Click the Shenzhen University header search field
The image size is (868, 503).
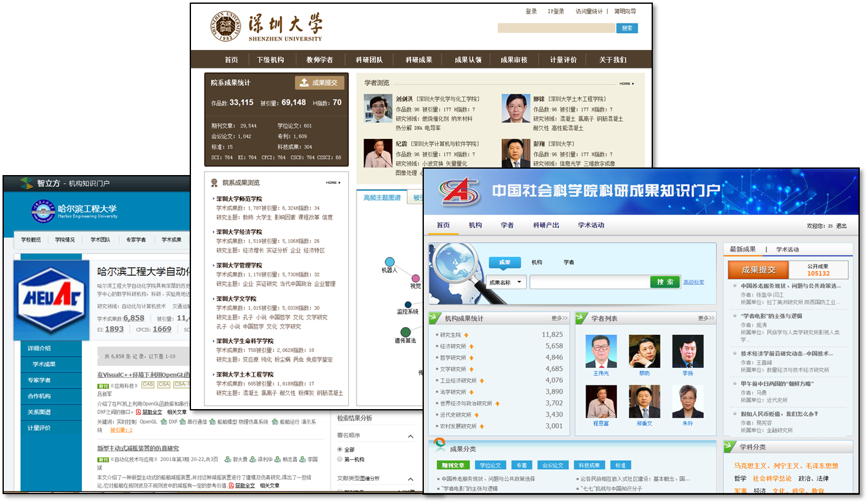click(556, 28)
